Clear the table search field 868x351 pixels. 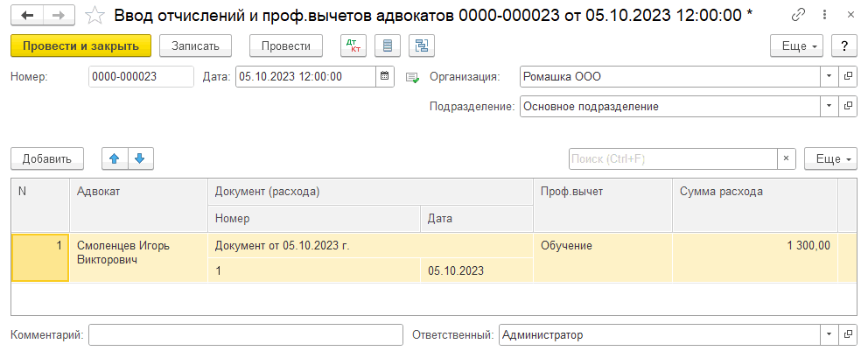[x=786, y=158]
